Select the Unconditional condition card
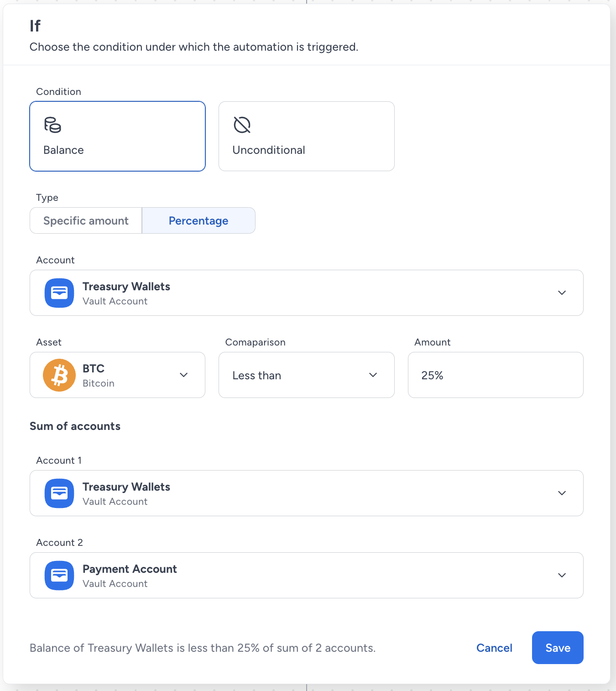Screen dimensions: 616x691 (x=307, y=136)
